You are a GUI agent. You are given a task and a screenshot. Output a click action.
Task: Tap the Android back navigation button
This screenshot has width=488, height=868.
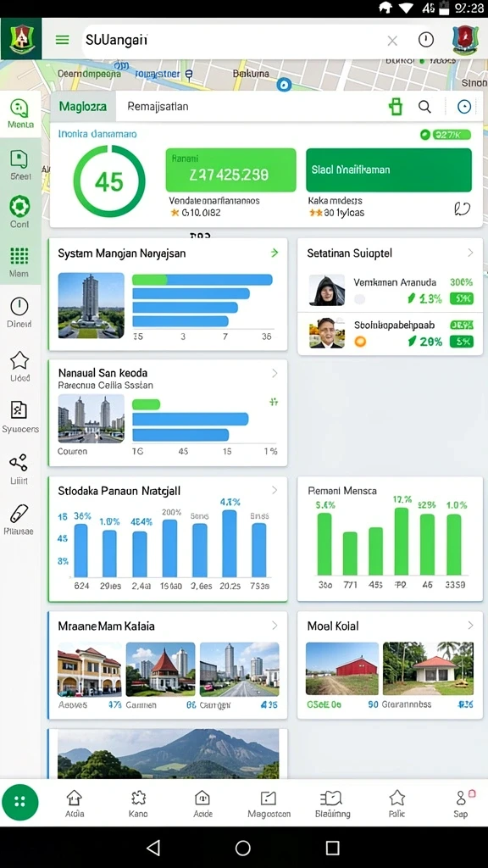point(153,847)
